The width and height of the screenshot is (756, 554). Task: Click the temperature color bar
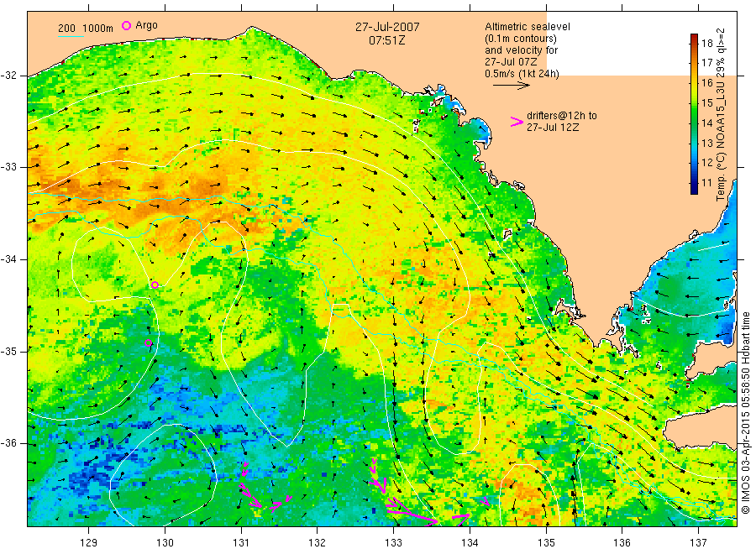(695, 114)
